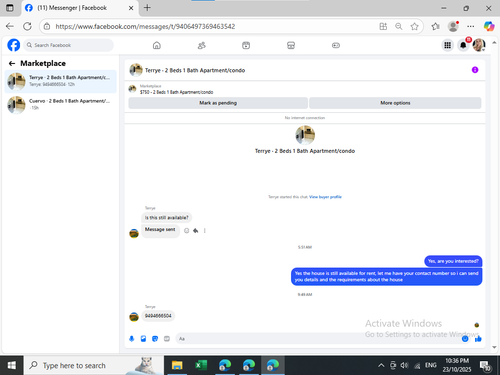This screenshot has width=500, height=375.
Task: Click the conversation header listing title
Action: (195, 70)
